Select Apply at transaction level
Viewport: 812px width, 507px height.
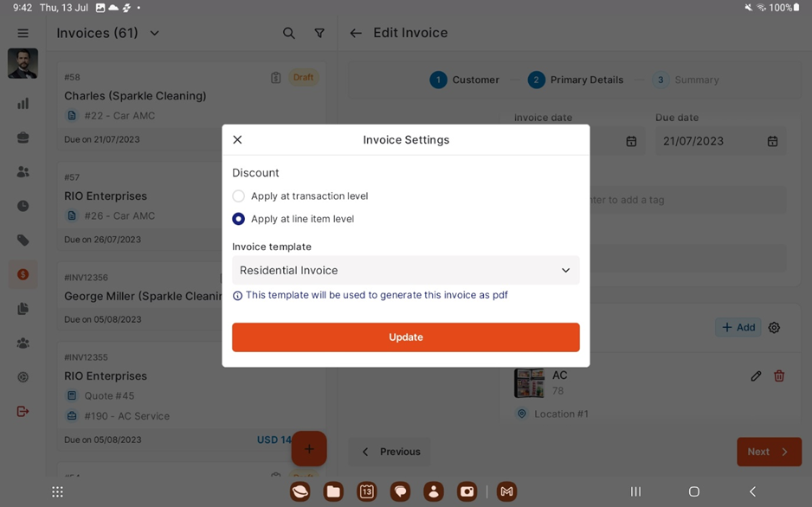[x=238, y=196]
